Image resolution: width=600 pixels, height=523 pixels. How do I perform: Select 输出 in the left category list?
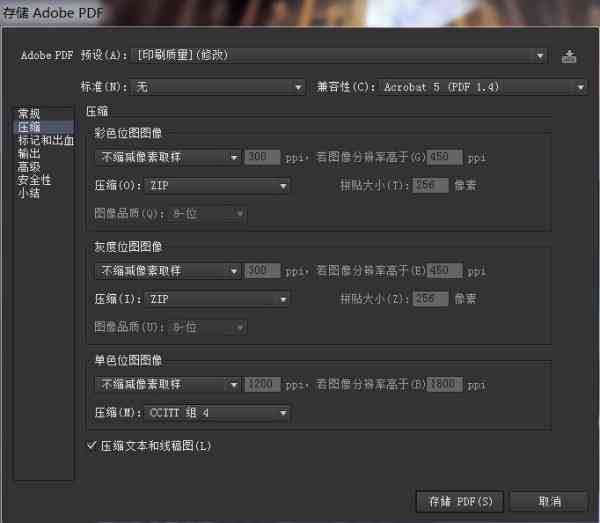[29, 153]
